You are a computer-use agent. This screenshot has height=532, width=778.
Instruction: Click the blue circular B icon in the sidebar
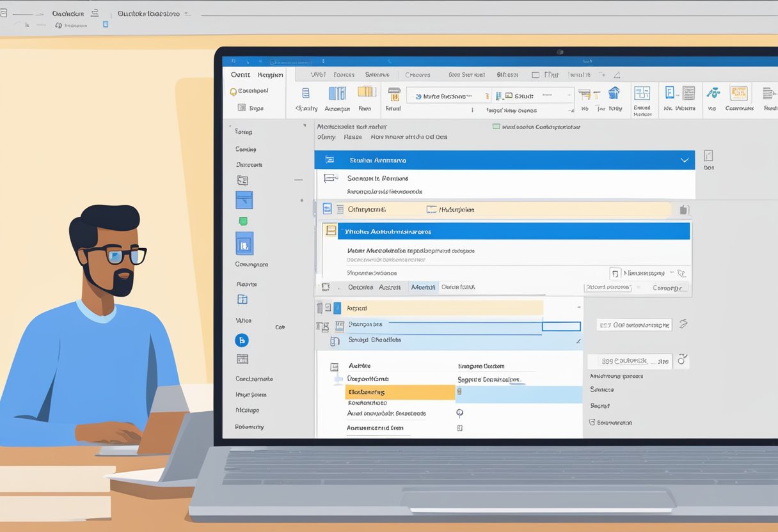pos(242,341)
